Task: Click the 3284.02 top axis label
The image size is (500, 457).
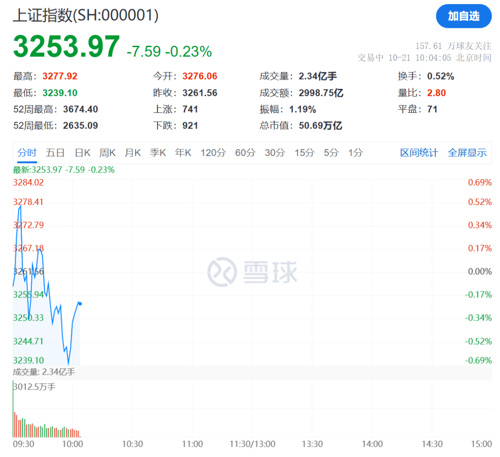Action: click(28, 183)
